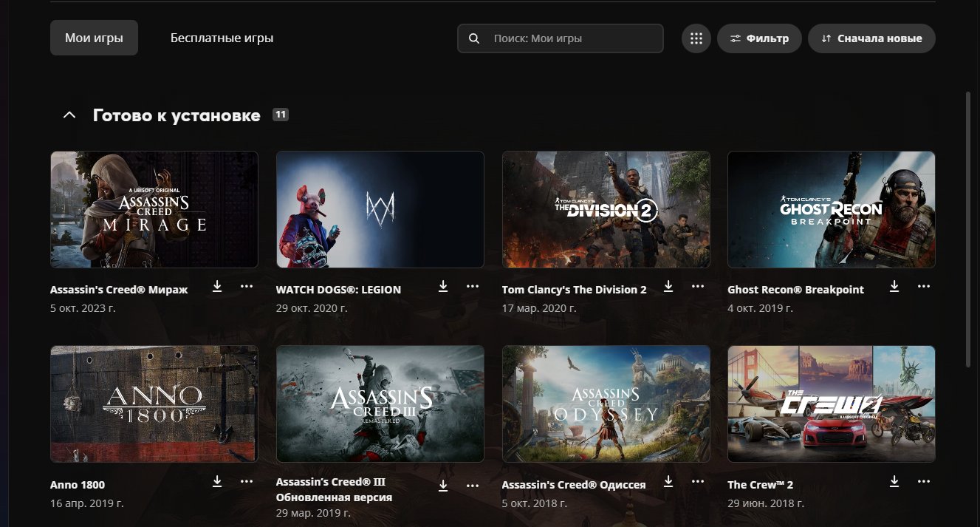Download The Crew 2 using arrow icon
Image resolution: width=980 pixels, height=527 pixels.
pos(894,481)
